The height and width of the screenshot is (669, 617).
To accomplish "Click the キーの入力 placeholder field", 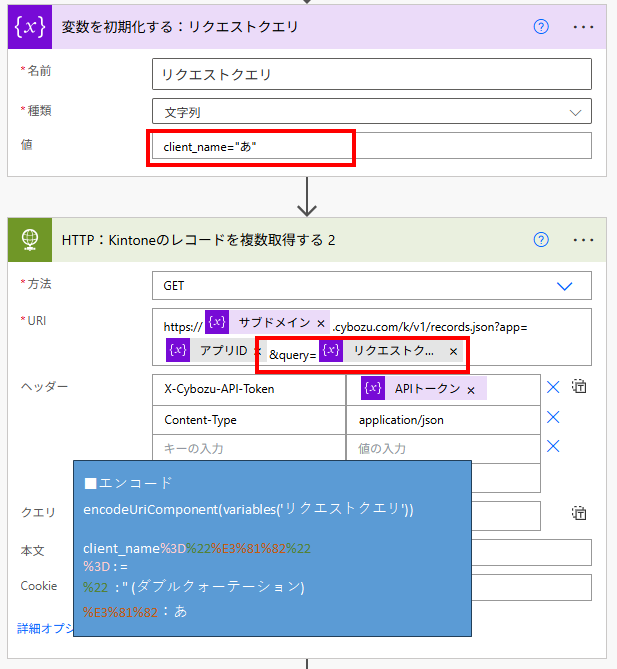I will coord(249,448).
